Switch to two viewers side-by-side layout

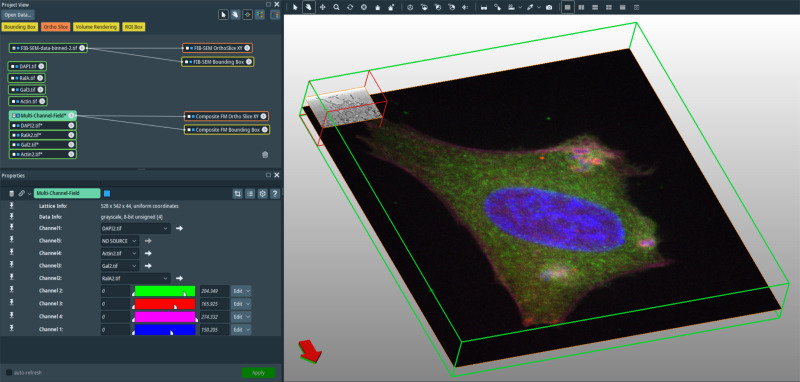pos(581,7)
